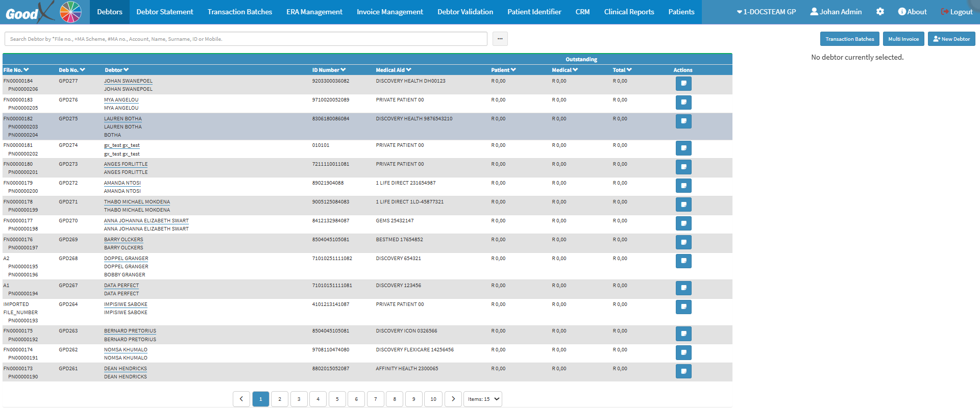The image size is (980, 409).
Task: Click the note action icon for Barry Olckers
Action: pos(683,242)
